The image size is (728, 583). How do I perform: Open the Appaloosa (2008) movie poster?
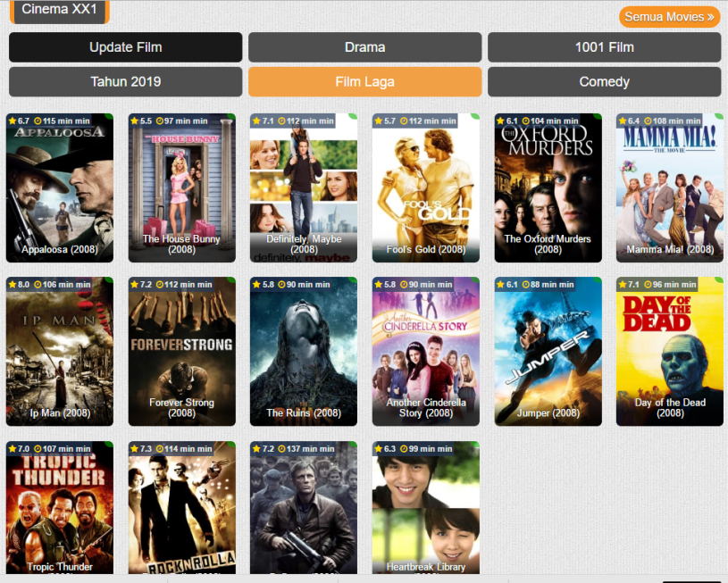[60, 188]
